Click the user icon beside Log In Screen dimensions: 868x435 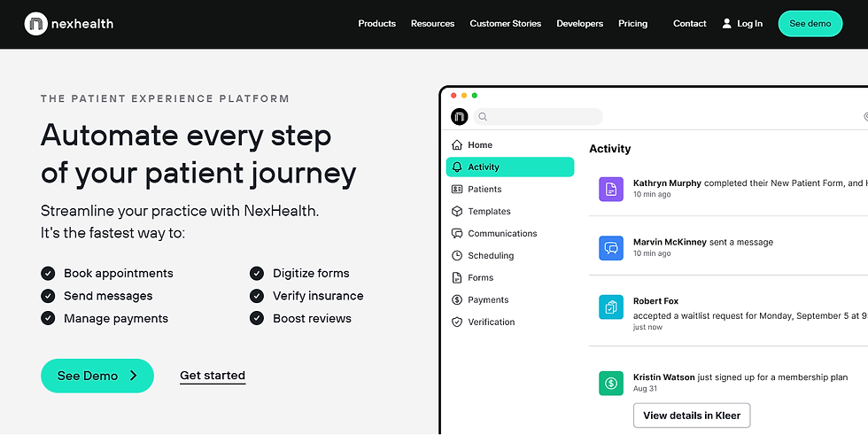pos(727,23)
